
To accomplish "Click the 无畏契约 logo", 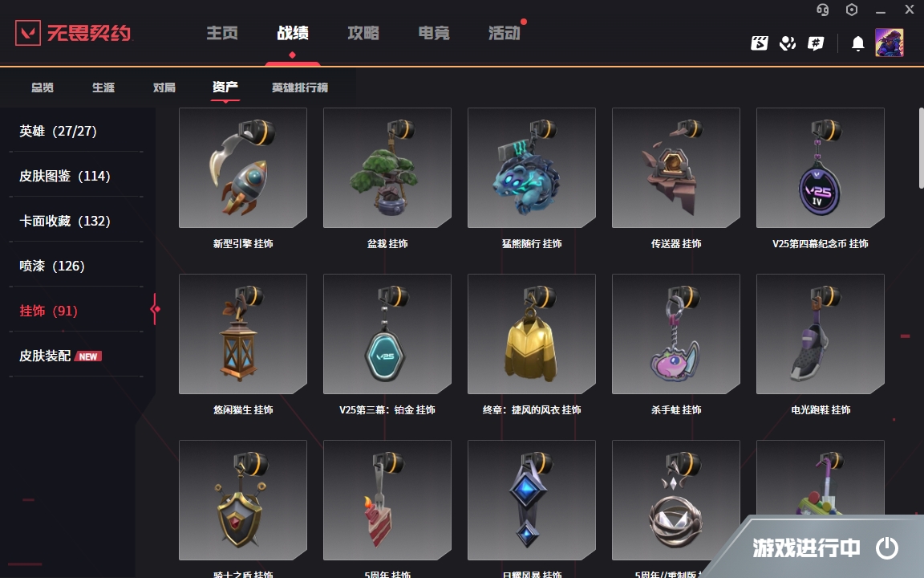I will [x=73, y=33].
